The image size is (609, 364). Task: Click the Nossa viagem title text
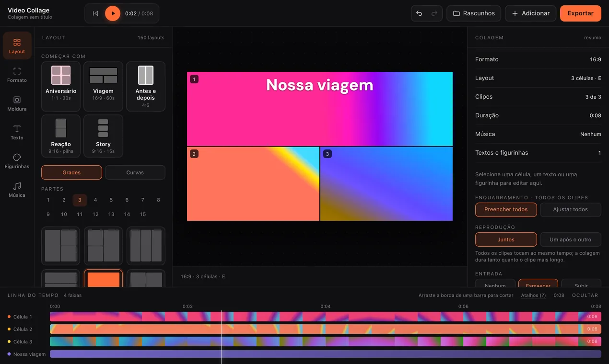[x=319, y=85]
